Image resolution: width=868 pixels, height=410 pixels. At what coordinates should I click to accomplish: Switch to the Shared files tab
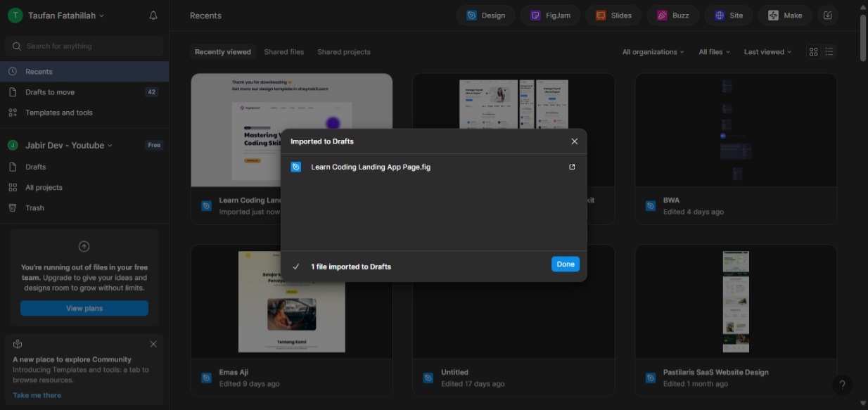pyautogui.click(x=284, y=52)
